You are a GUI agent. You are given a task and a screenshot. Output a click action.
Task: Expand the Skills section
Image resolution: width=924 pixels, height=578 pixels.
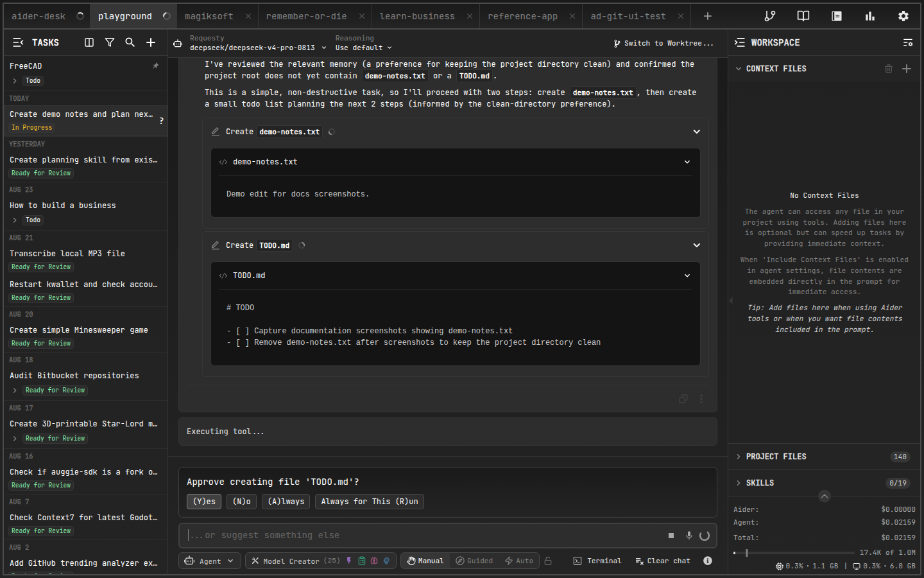point(825,483)
